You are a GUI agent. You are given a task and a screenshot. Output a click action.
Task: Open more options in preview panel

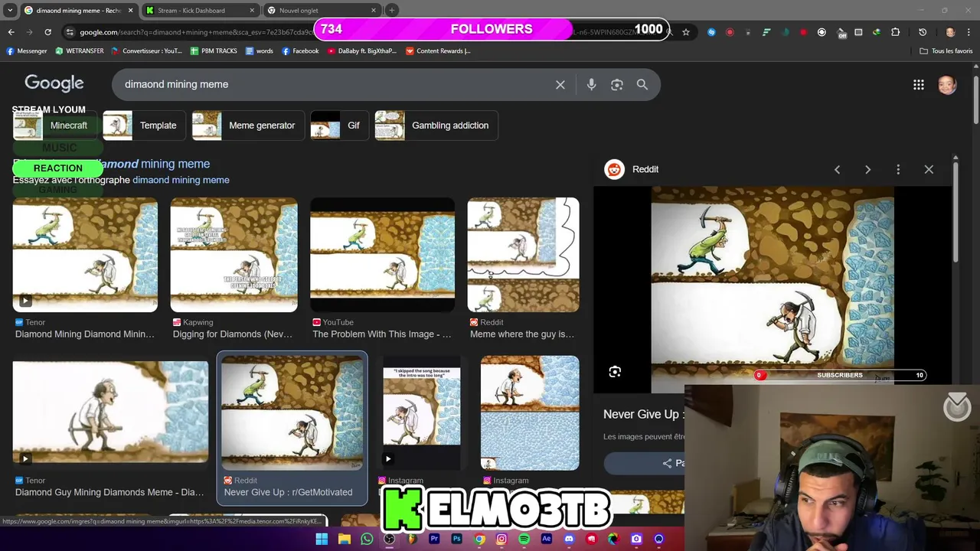pyautogui.click(x=898, y=169)
